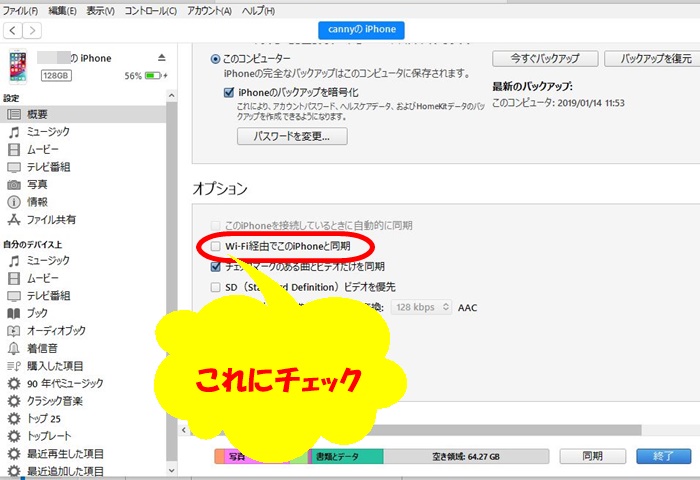Viewport: 700px width, 480px height.
Task: Click the forward navigation arrow
Action: click(x=32, y=30)
